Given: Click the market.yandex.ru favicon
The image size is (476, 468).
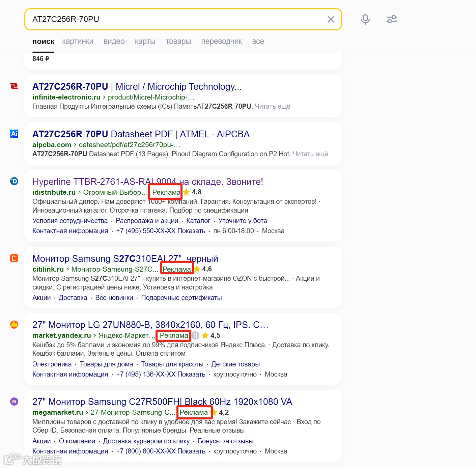Looking at the screenshot, I should coord(14,325).
